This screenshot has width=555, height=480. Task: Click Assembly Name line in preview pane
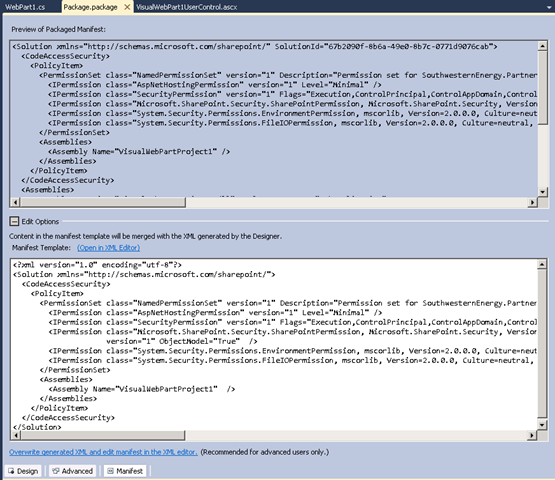tap(139, 152)
